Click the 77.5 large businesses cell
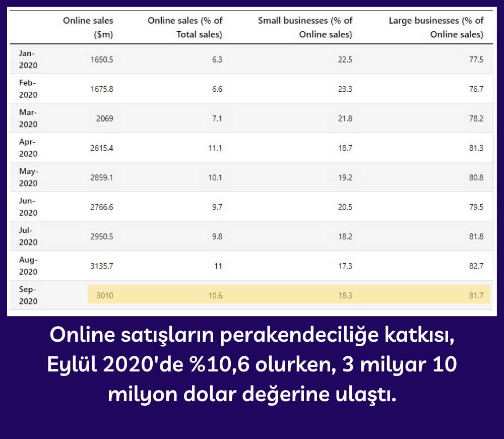 click(476, 59)
